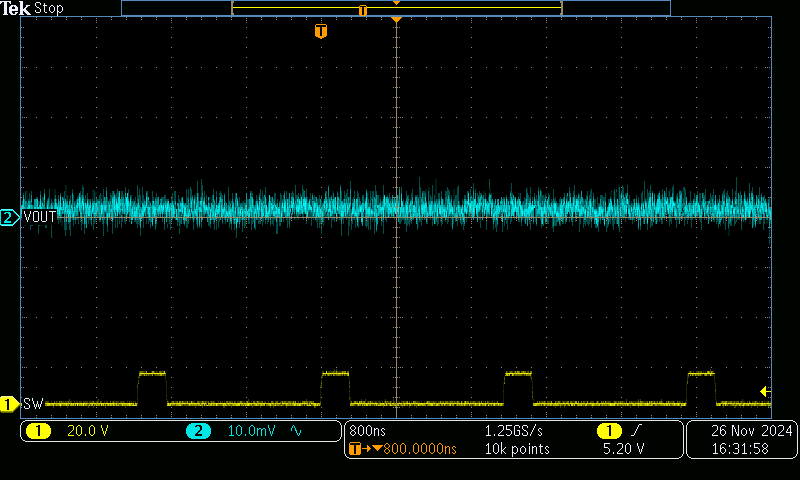Screen dimensions: 800x480
Task: Click the Stop acquisition status label
Action: [x=49, y=8]
